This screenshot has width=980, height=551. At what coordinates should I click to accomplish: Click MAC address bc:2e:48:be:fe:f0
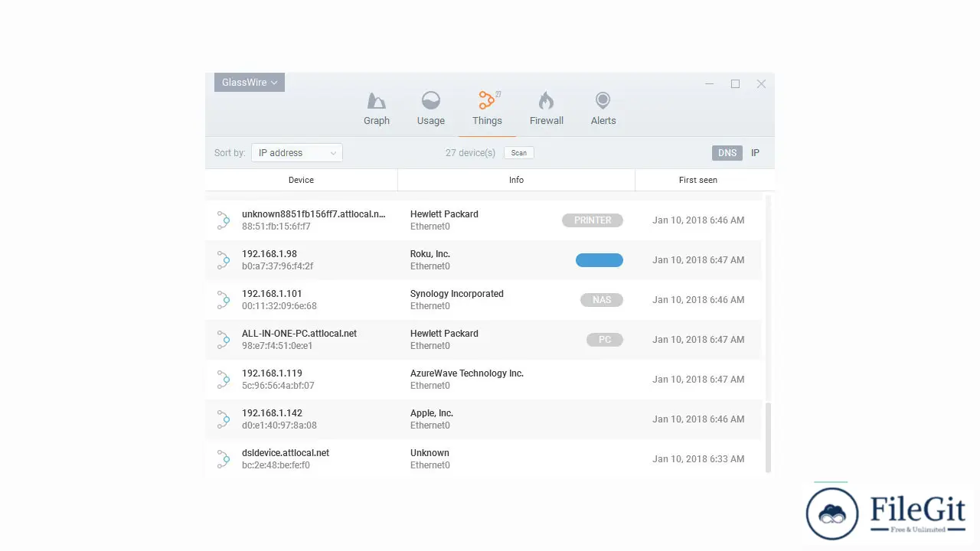(276, 465)
